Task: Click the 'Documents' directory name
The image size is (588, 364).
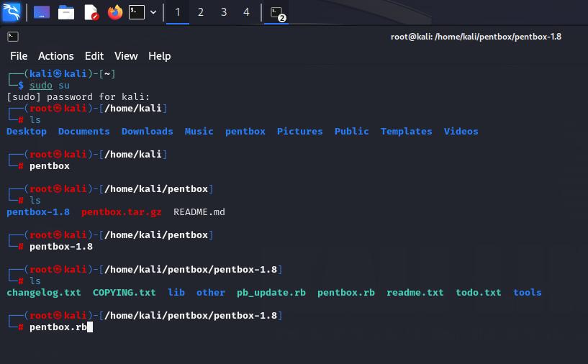Action: pos(84,131)
